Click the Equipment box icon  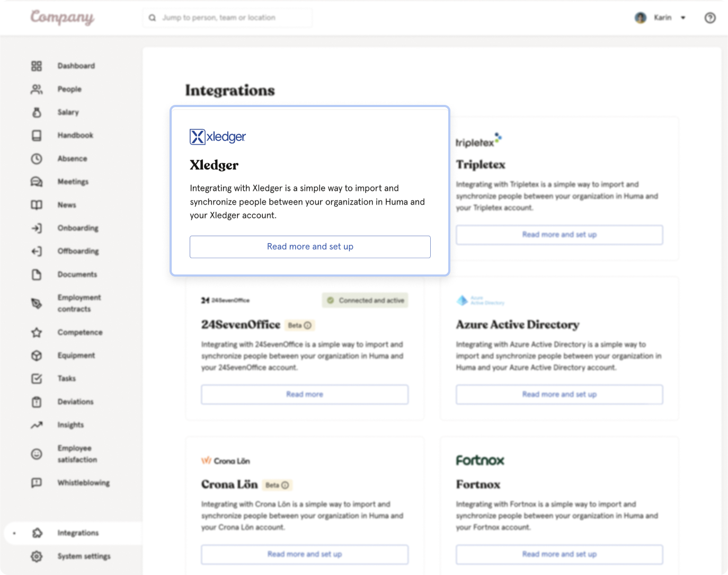(x=36, y=356)
